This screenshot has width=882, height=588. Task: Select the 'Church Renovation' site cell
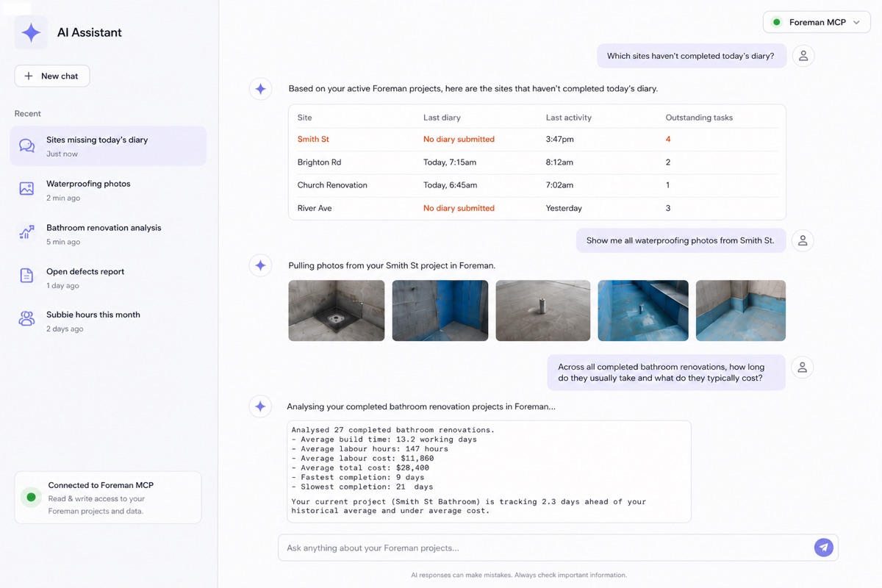(332, 185)
